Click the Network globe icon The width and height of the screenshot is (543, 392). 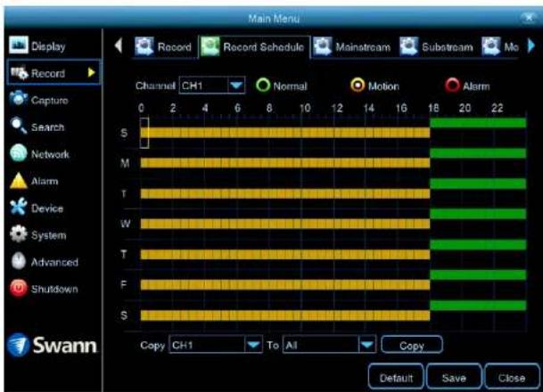click(x=19, y=153)
